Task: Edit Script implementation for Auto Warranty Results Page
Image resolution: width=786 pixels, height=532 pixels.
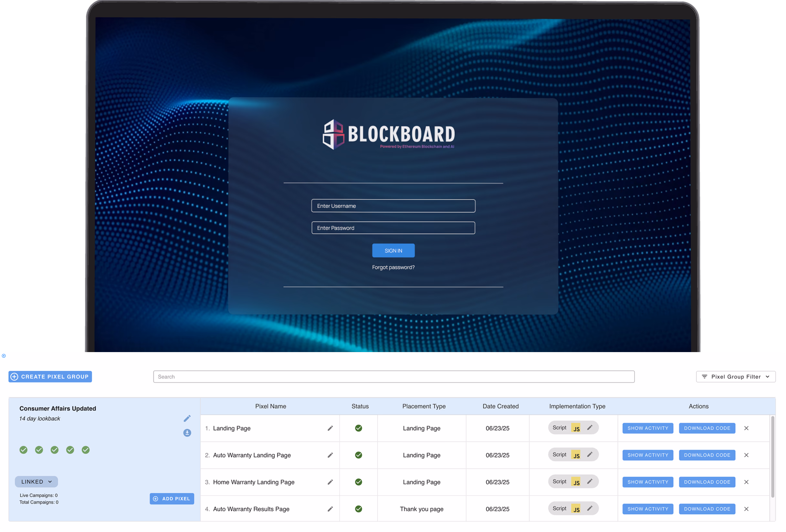Action: [590, 508]
